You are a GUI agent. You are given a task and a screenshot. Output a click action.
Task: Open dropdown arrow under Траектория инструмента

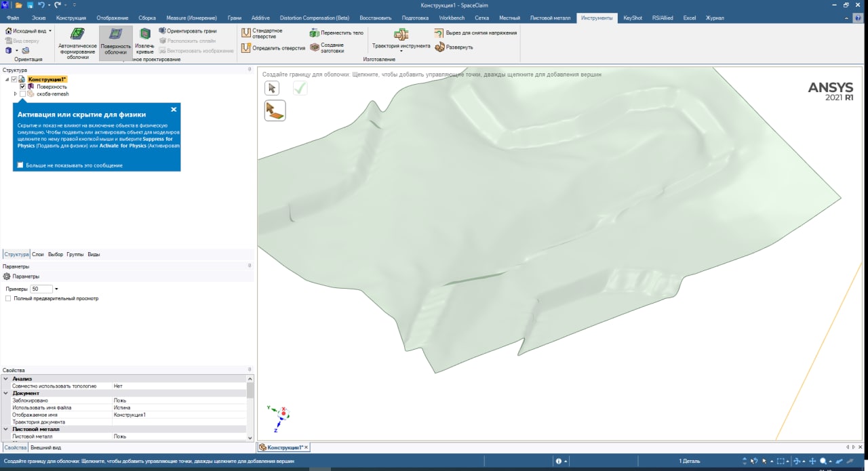(401, 52)
